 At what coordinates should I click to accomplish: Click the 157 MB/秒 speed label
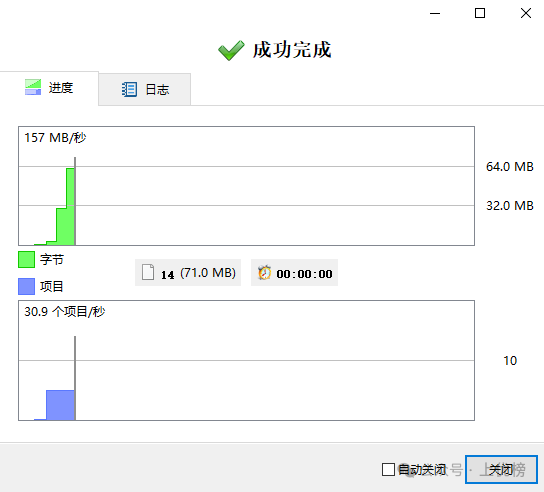pyautogui.click(x=55, y=138)
